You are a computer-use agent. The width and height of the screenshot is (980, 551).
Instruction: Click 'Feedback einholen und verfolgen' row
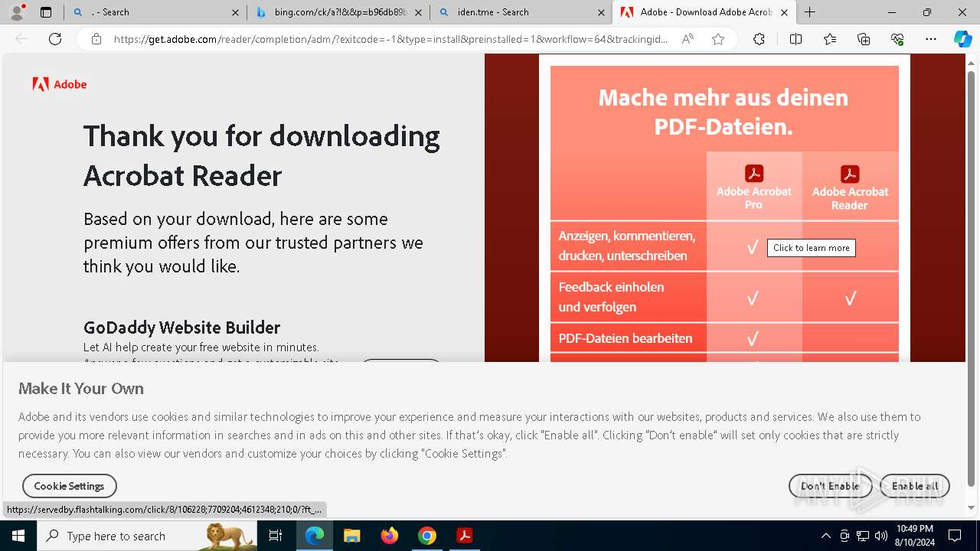point(724,297)
